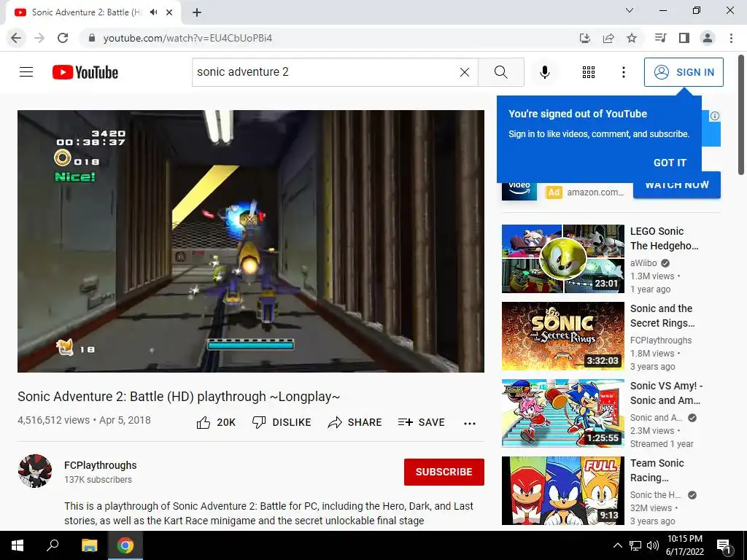
Task: Open the amazon.com ad link
Action: [595, 192]
